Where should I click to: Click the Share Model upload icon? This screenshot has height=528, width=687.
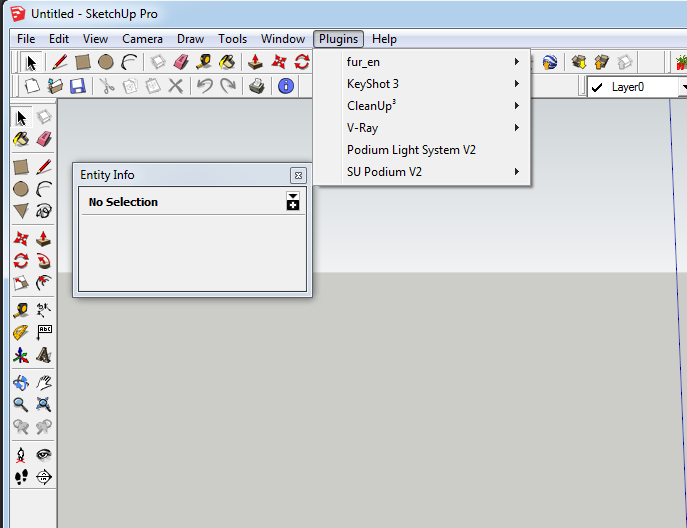pos(602,62)
